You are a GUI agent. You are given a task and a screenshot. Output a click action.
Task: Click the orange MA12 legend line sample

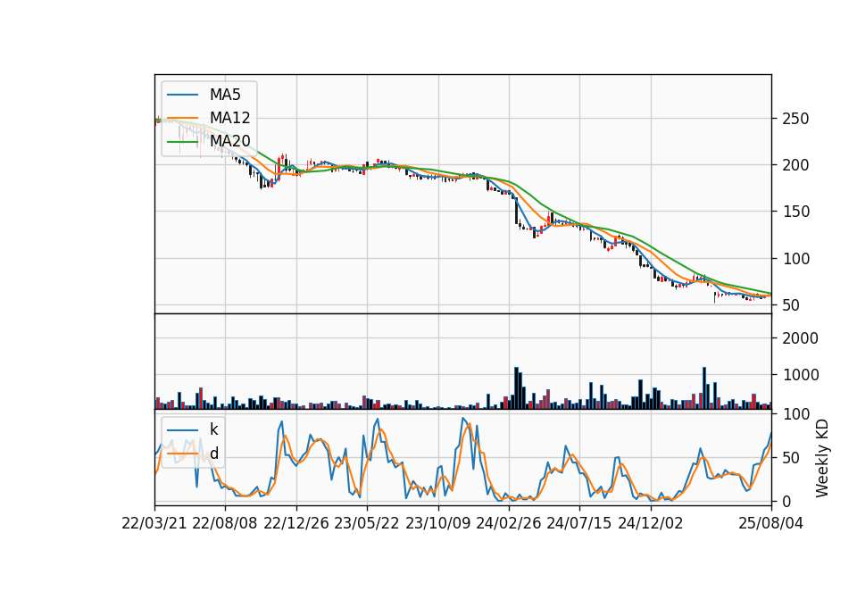coord(182,118)
